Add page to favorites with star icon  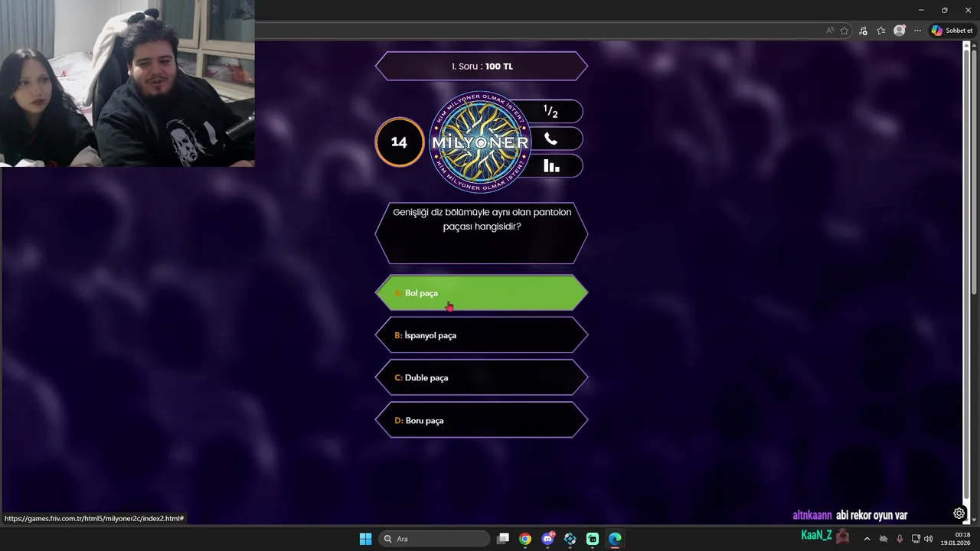(x=844, y=31)
